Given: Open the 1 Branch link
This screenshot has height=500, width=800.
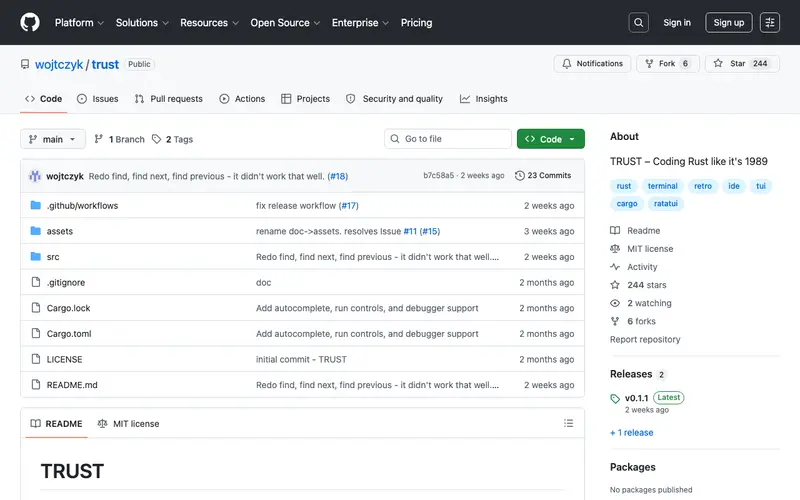Looking at the screenshot, I should [x=119, y=139].
